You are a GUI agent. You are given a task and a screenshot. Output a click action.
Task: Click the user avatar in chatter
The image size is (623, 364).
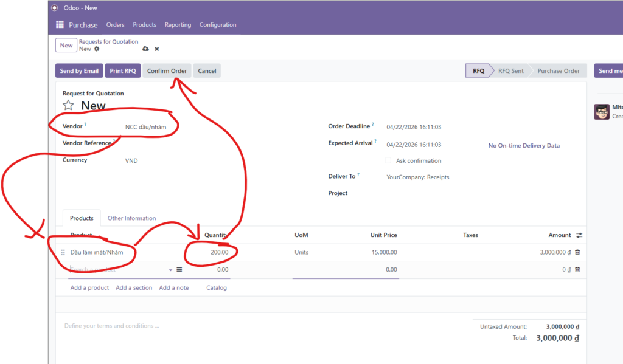(x=602, y=112)
